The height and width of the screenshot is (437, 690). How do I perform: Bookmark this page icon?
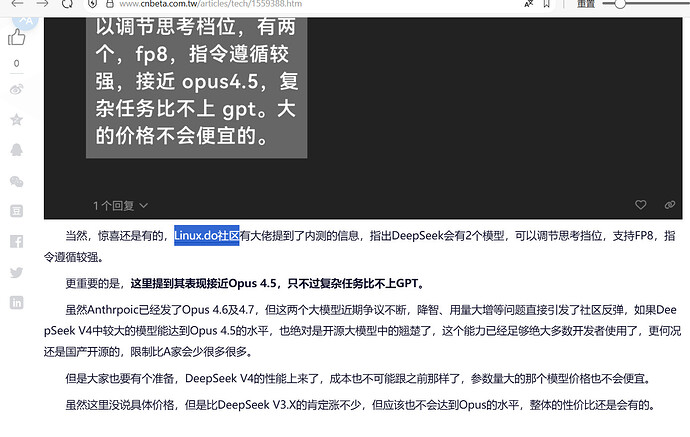coord(546,4)
